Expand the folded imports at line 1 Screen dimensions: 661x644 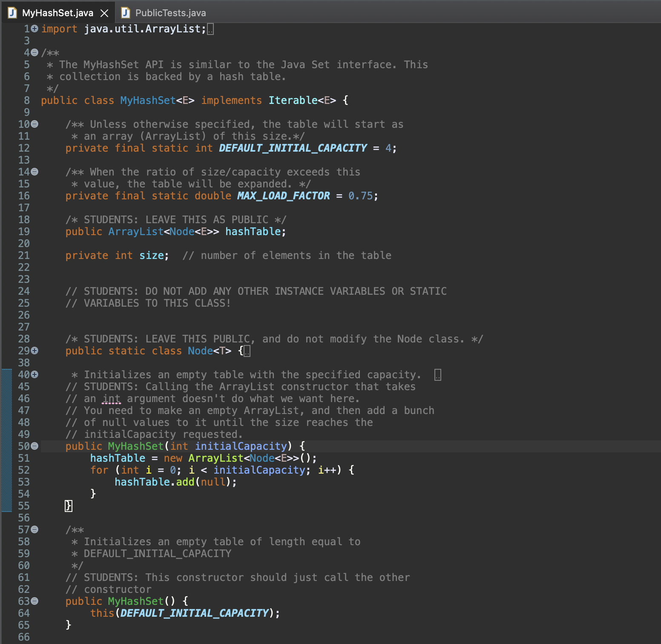(34, 29)
